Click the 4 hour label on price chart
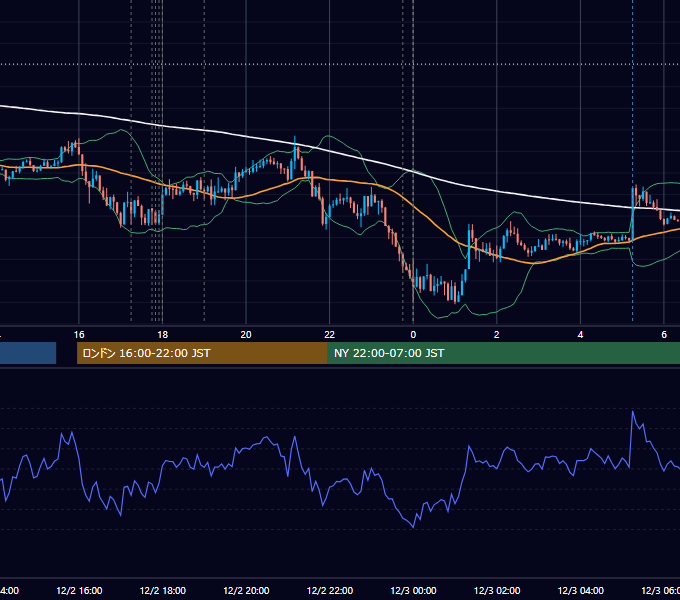This screenshot has height=600, width=680. (x=580, y=335)
